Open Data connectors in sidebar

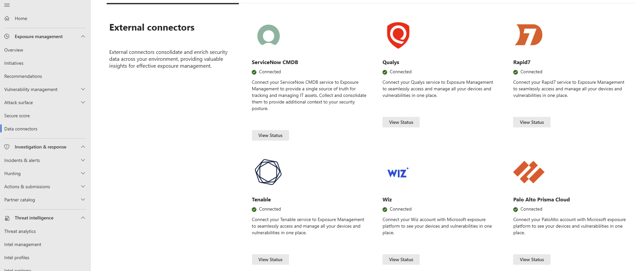pyautogui.click(x=21, y=129)
